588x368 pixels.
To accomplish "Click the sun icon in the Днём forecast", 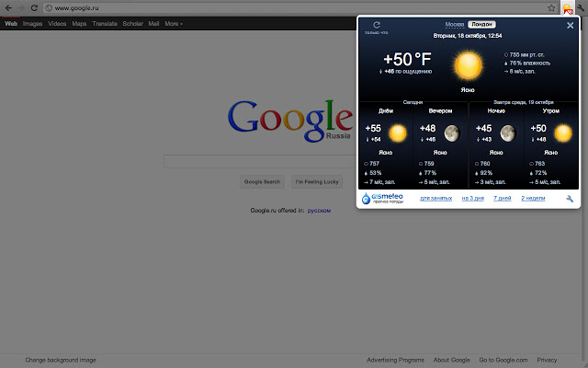I will tap(398, 133).
